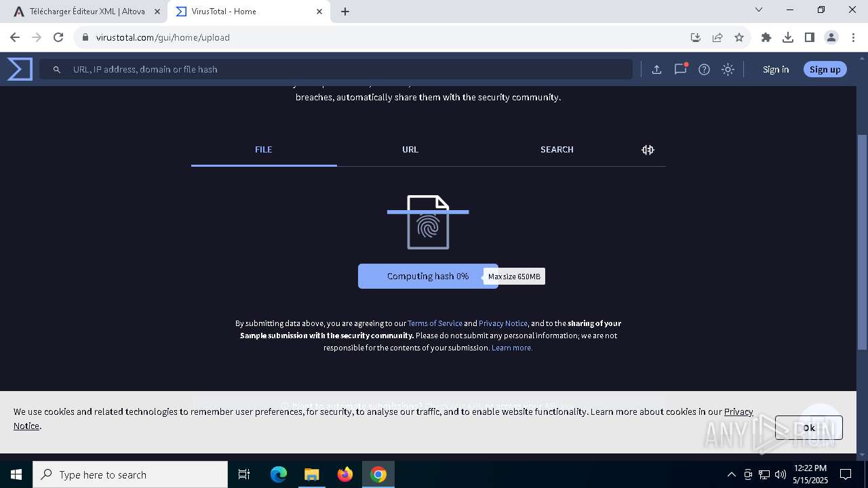This screenshot has width=868, height=488.
Task: Click the Learn more link
Action: coord(512,348)
